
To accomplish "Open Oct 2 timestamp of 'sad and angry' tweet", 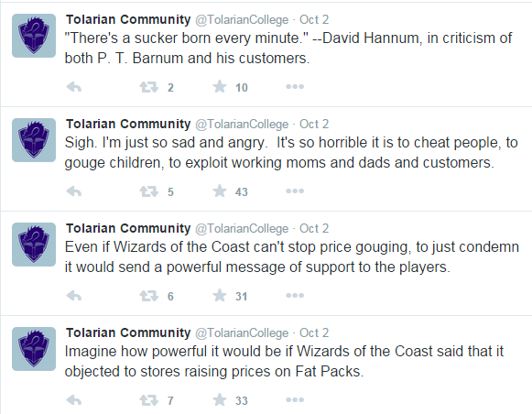I will [314, 125].
